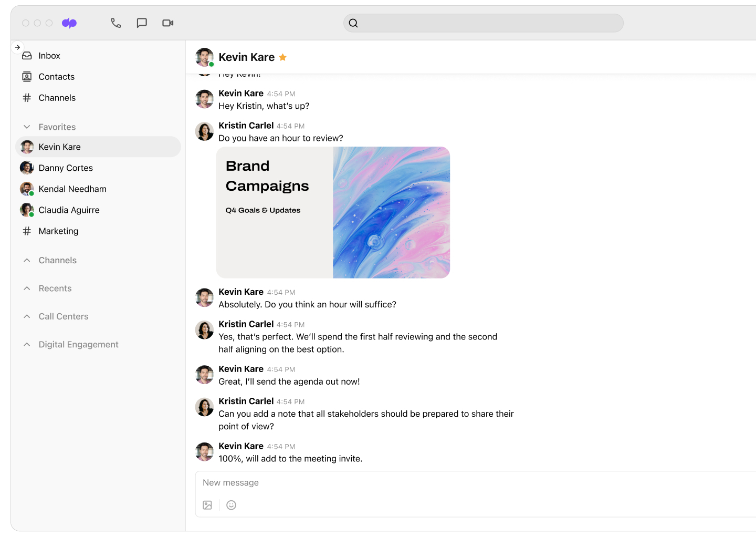Expand the Call Centers section
756x536 pixels.
point(27,316)
